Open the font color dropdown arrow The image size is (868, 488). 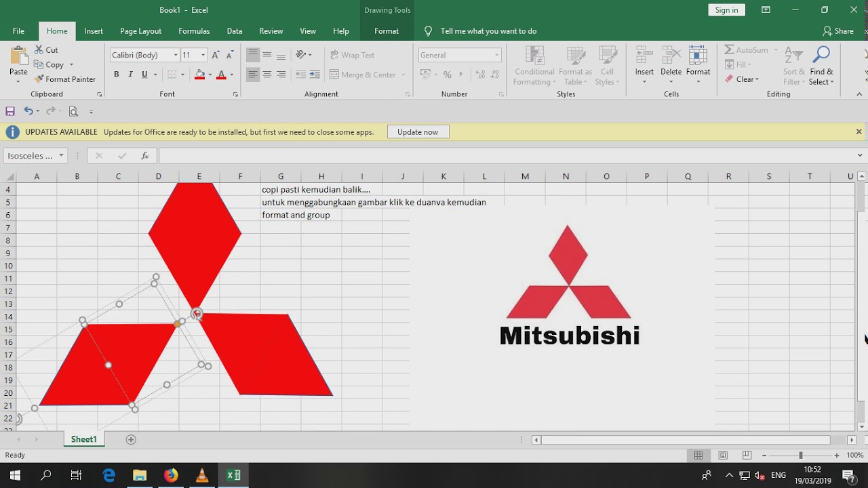(231, 75)
